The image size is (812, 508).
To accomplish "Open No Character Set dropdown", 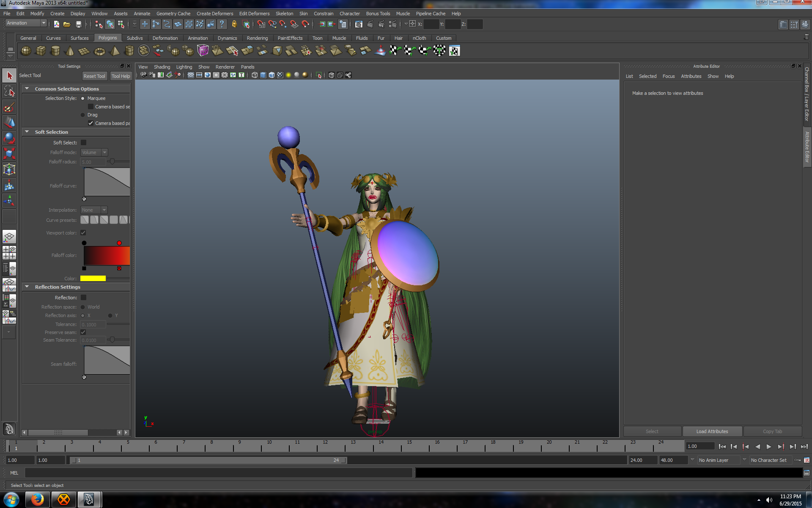I will 770,460.
